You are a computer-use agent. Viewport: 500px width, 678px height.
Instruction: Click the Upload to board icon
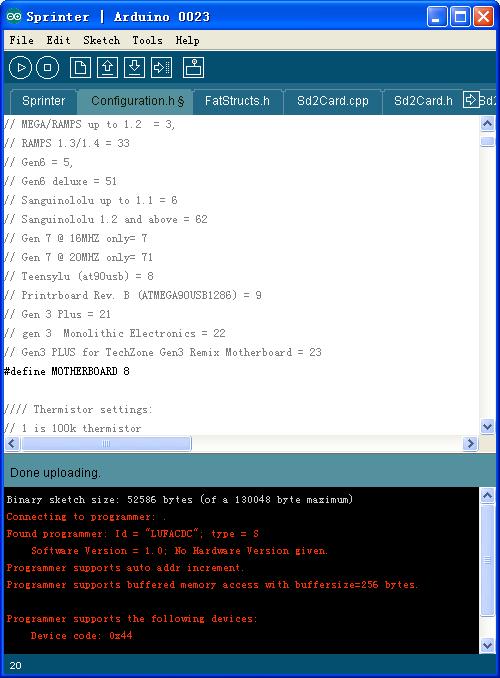[161, 67]
